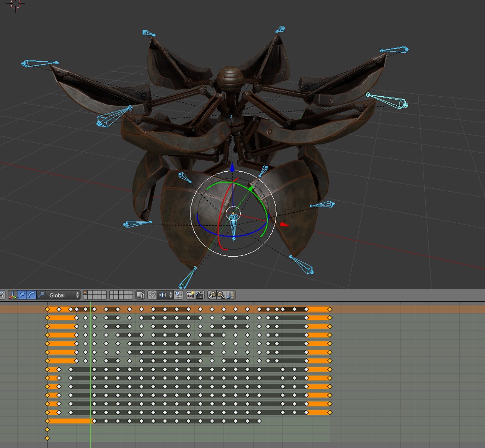Click the single keyframe in the bottom channel row
This screenshot has width=485, height=448.
pos(47,438)
